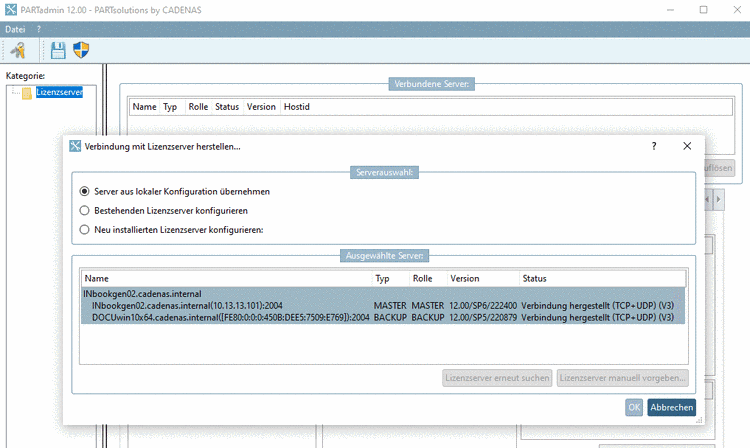Click the Abbrechen button
This screenshot has width=750, height=448.
point(672,407)
